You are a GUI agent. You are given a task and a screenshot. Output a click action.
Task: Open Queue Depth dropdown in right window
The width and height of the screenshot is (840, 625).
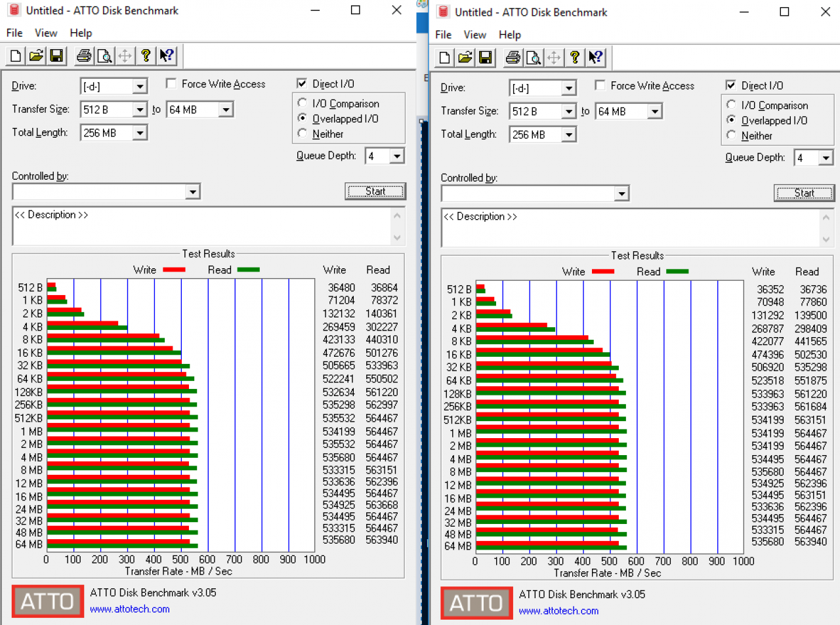(826, 157)
